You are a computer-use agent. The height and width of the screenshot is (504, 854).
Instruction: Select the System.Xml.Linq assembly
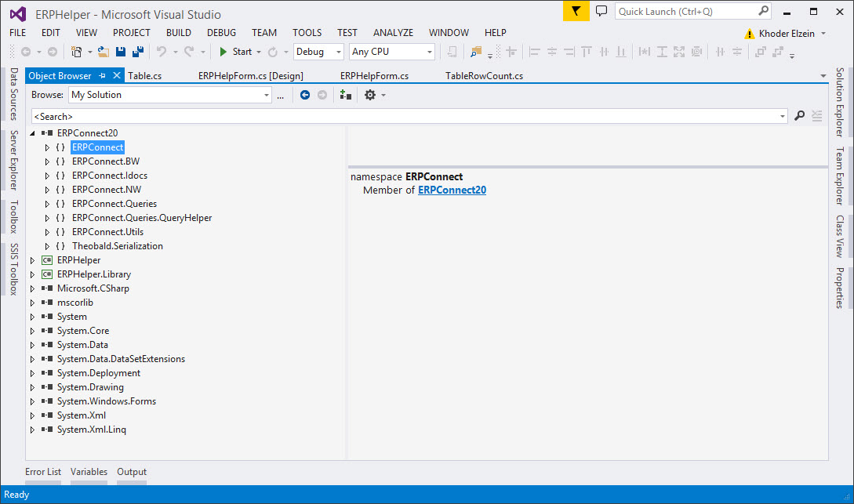[x=92, y=430]
